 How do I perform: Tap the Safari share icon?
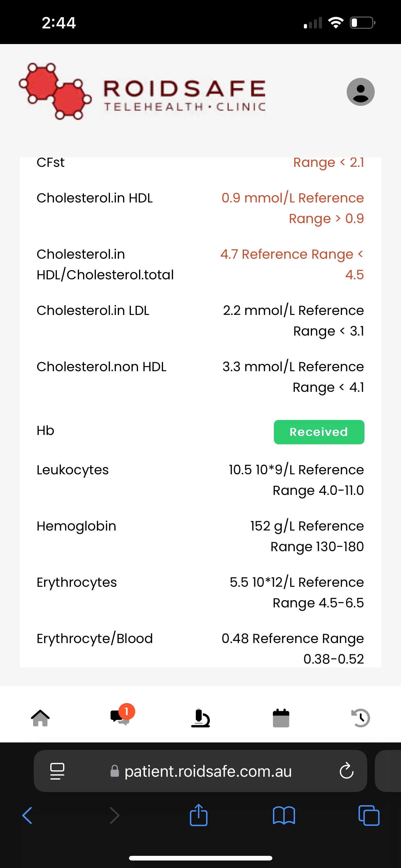(199, 815)
